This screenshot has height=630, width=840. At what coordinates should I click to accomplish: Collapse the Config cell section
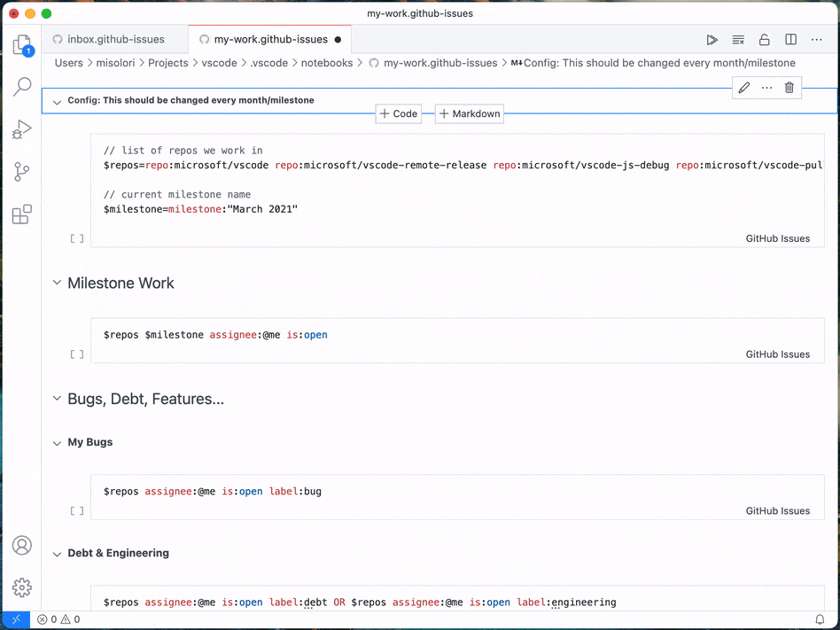click(57, 100)
